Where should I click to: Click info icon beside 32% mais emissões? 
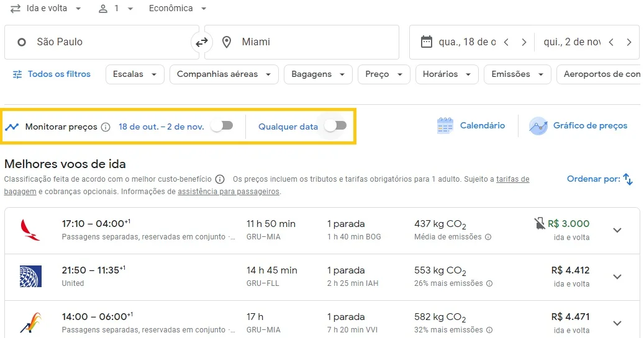489,330
